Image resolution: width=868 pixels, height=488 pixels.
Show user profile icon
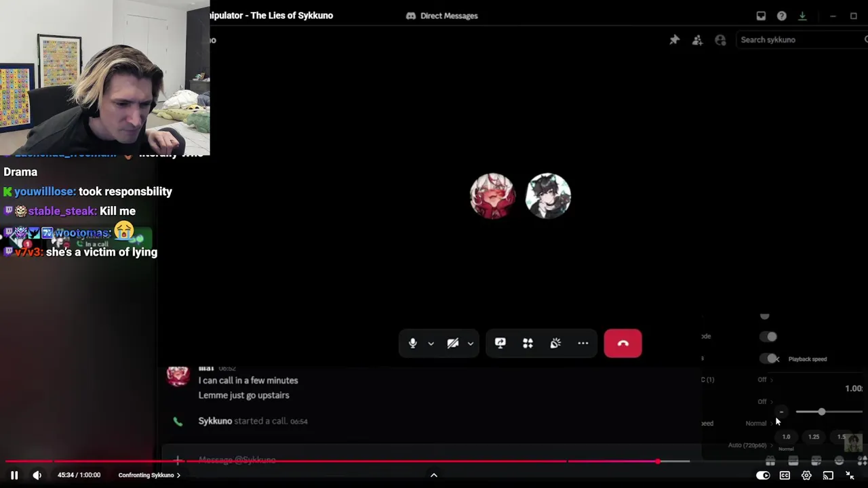[720, 40]
